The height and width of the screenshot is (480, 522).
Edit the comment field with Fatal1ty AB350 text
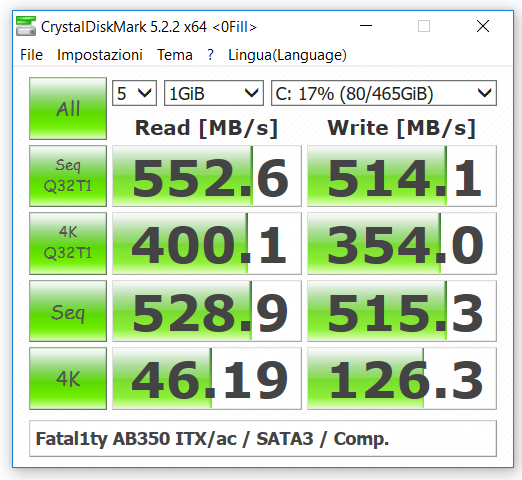pos(263,439)
